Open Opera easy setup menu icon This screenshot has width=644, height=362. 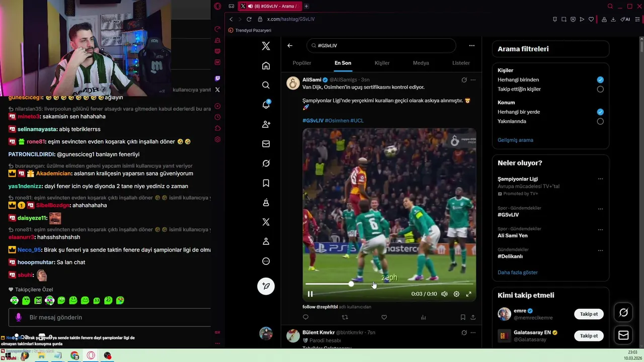pyautogui.click(x=638, y=19)
